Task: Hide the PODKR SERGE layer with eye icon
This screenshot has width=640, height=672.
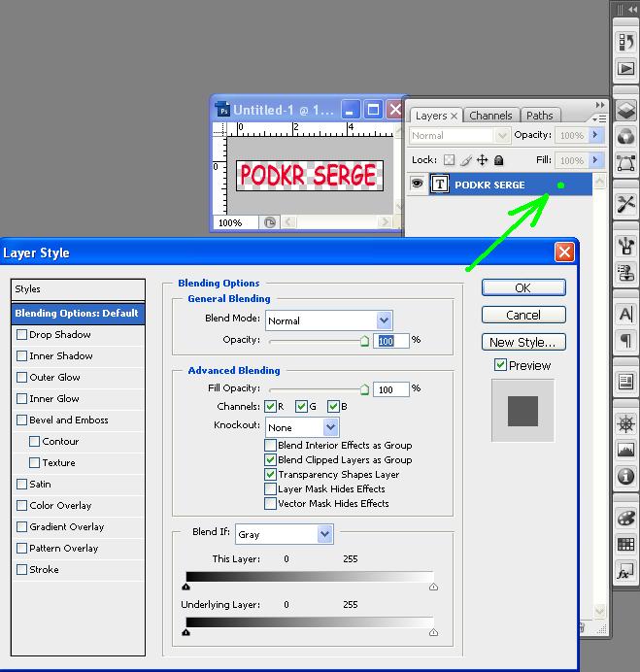Action: click(x=417, y=184)
